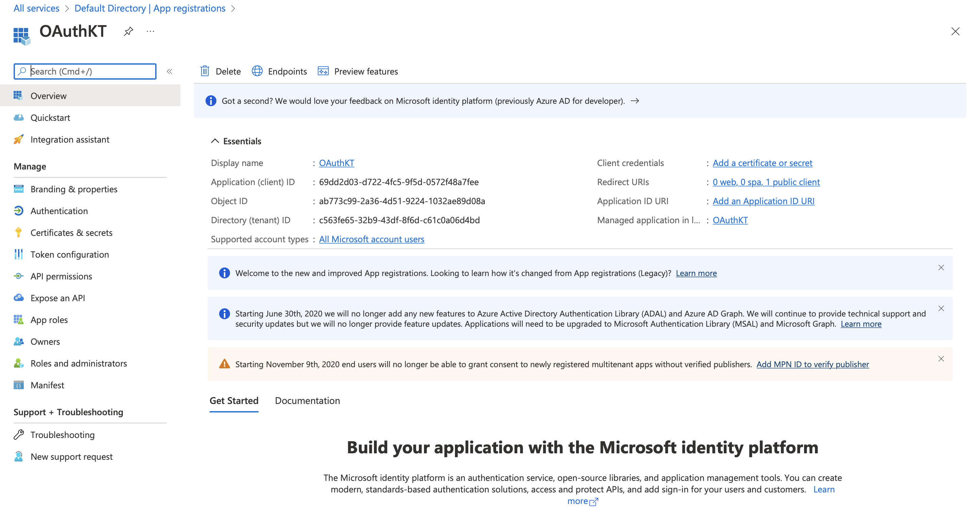Click the API permissions icon
Viewport: 980px width, 520px height.
(x=18, y=276)
